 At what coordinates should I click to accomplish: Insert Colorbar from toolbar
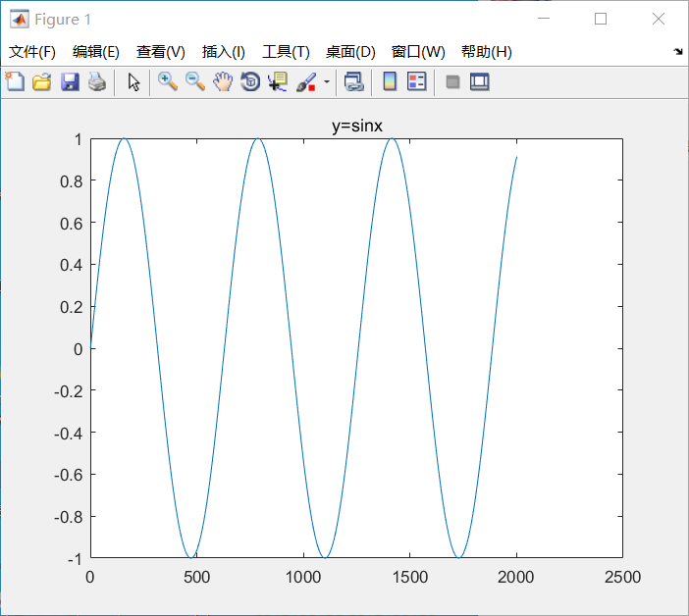[390, 81]
